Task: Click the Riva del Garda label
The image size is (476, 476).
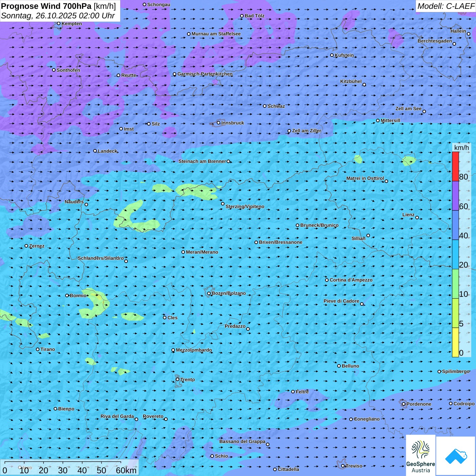Action: [x=117, y=416]
